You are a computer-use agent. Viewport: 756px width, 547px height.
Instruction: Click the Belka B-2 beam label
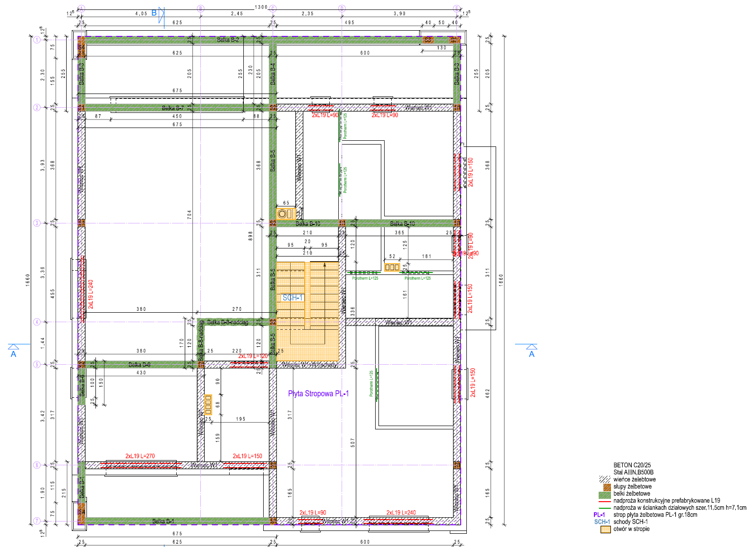pyautogui.click(x=228, y=40)
